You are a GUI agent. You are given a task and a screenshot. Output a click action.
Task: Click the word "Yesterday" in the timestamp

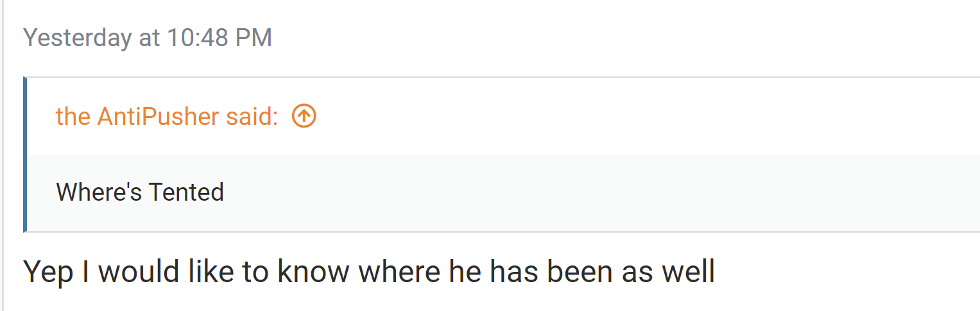click(77, 38)
